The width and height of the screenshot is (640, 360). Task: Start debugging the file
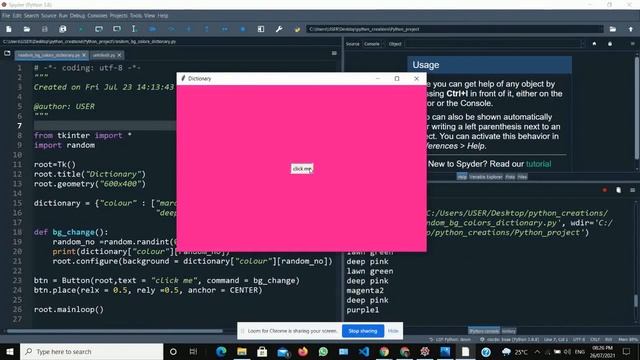tap(153, 29)
